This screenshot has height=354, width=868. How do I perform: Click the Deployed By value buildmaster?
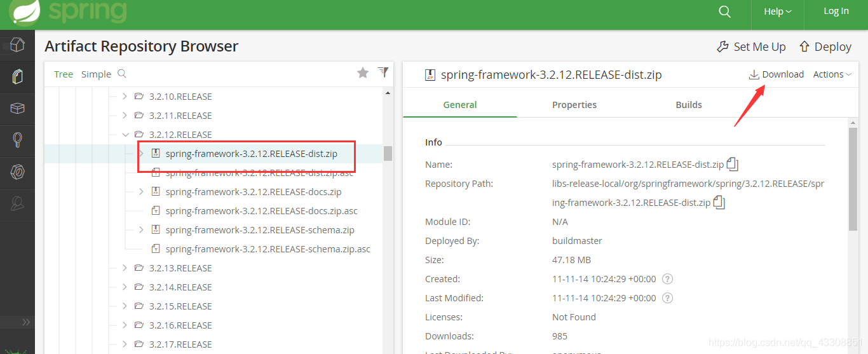coord(577,241)
